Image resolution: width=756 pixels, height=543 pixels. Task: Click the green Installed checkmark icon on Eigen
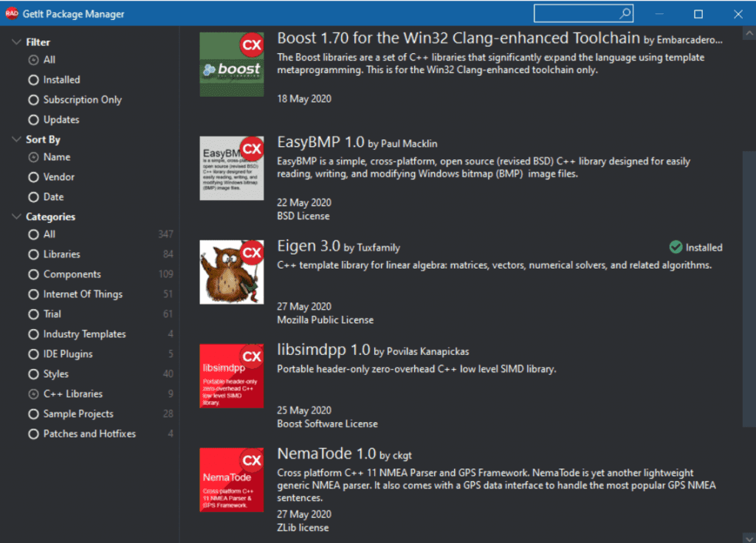pos(676,247)
